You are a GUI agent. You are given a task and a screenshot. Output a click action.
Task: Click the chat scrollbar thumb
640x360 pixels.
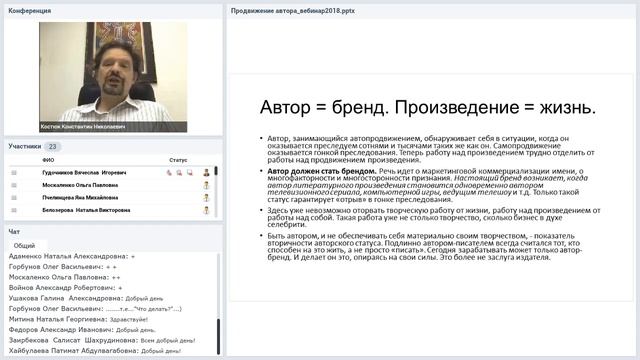click(218, 337)
